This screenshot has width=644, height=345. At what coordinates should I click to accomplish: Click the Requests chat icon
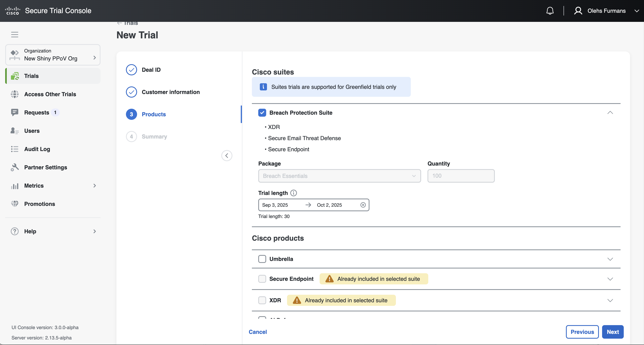[x=15, y=112]
